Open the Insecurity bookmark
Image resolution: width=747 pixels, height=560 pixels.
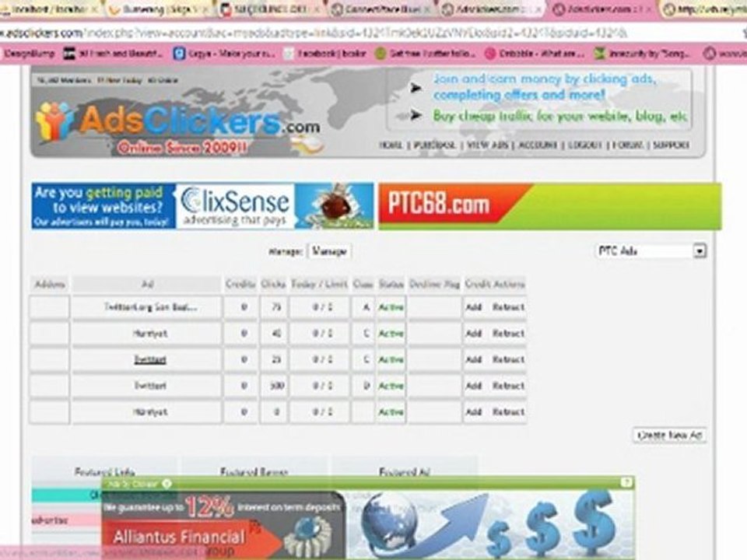tap(642, 54)
